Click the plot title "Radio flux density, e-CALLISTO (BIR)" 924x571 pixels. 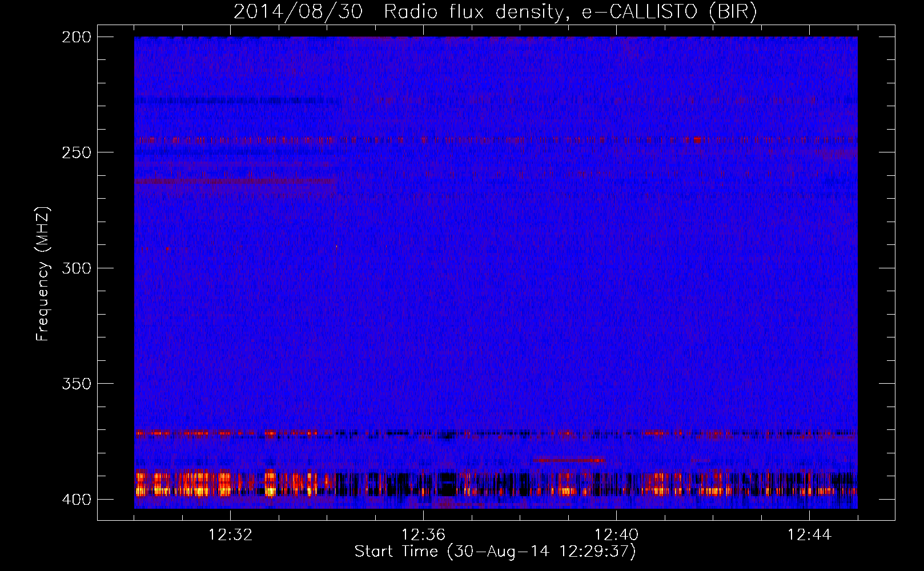pyautogui.click(x=571, y=12)
